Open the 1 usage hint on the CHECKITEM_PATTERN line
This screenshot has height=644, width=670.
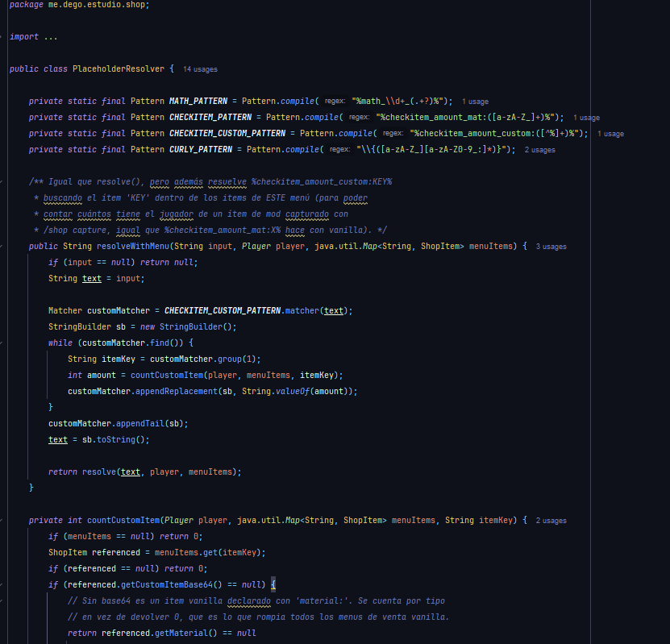click(x=586, y=118)
